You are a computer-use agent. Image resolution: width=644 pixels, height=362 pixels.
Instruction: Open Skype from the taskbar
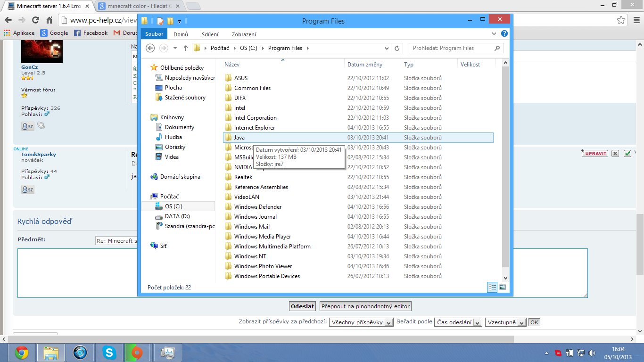[109, 353]
